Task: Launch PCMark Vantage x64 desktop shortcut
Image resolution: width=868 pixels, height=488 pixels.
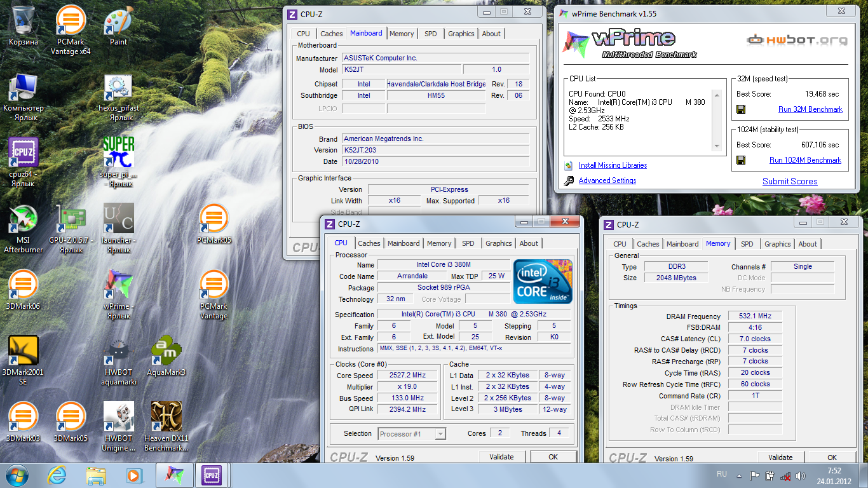Action: point(71,30)
